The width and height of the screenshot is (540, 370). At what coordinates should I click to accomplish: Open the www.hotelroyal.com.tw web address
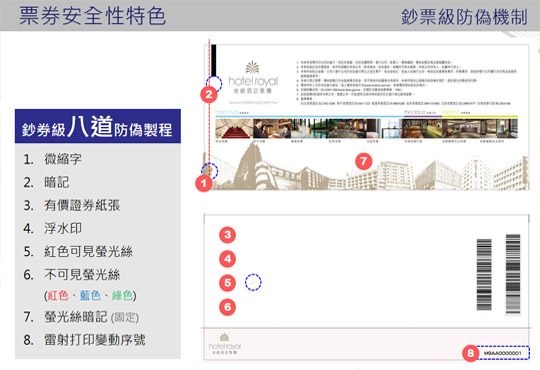point(253,102)
